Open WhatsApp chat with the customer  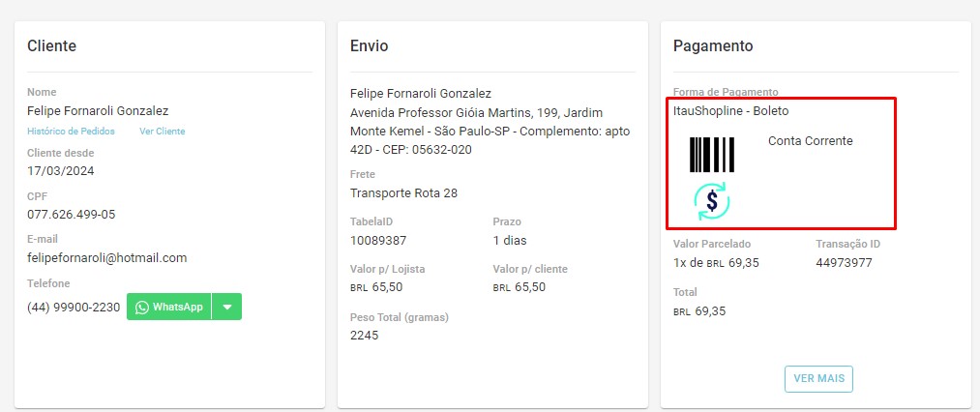coord(169,307)
